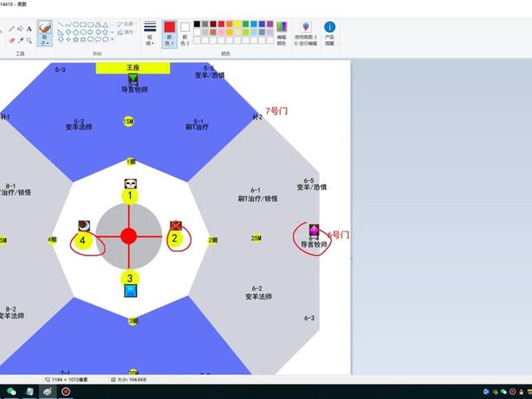Pick the brown color swatch
Image resolution: width=532 pixels, height=399 pixels.
[x=213, y=32]
